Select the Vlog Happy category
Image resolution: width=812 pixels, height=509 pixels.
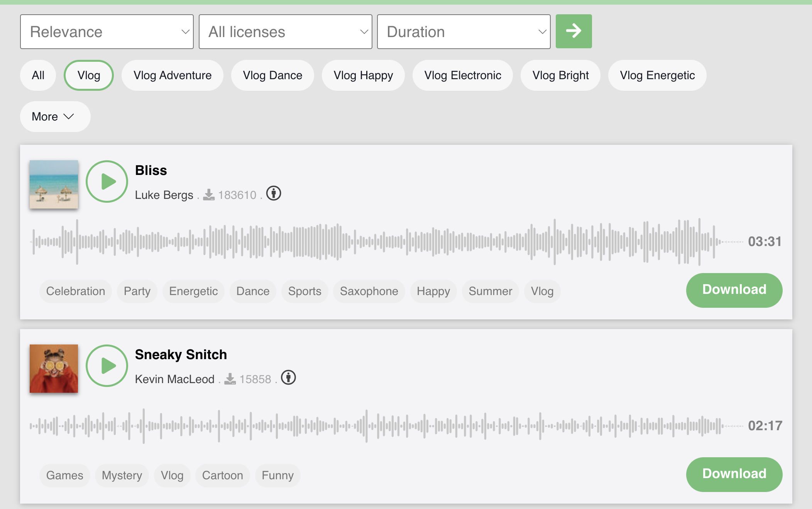click(x=363, y=75)
